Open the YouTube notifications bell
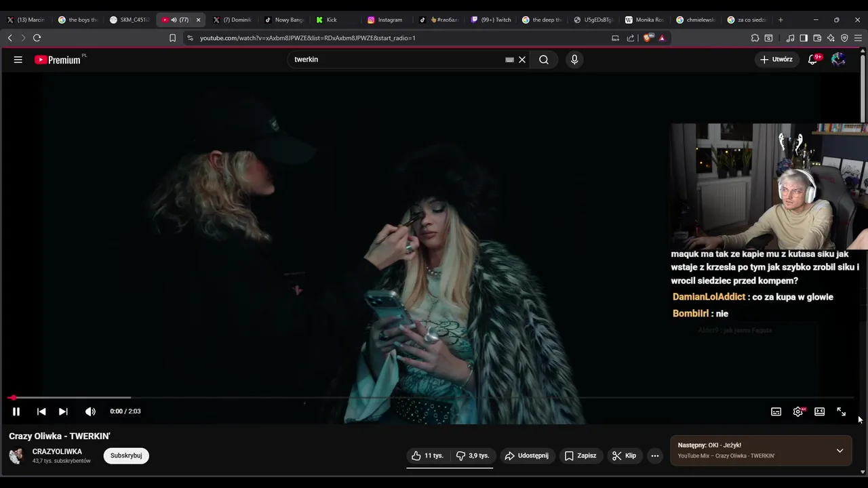 tap(812, 60)
